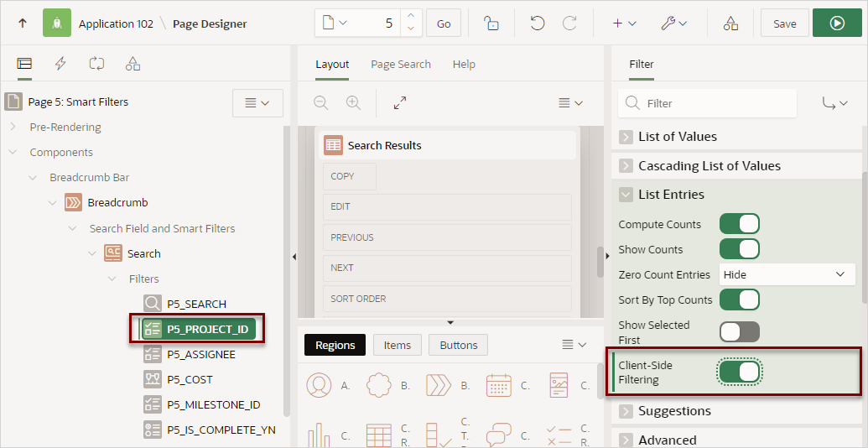The height and width of the screenshot is (448, 868).
Task: Expand the Suggestions section
Action: coord(626,411)
